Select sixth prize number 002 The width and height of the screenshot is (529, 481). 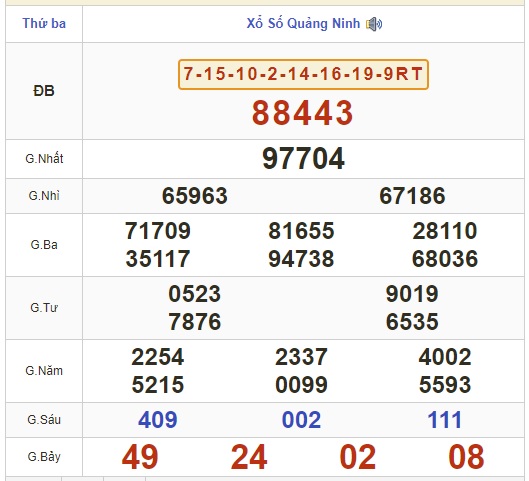click(x=301, y=420)
